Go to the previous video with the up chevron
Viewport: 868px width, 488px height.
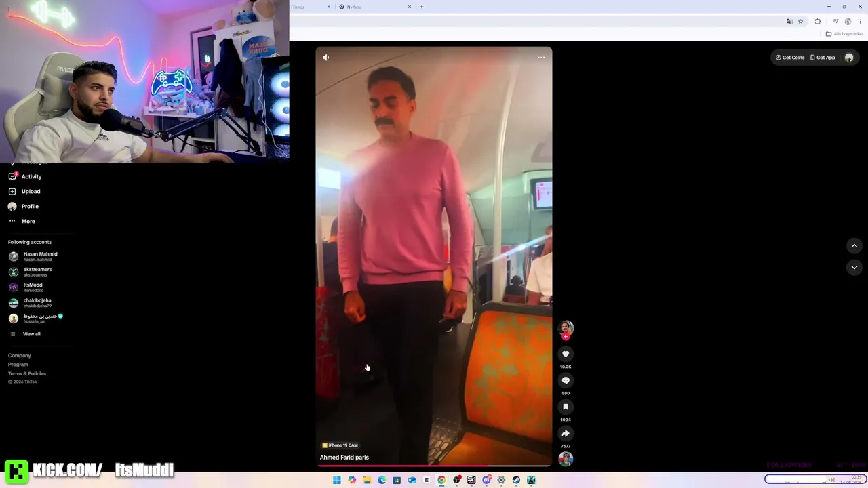point(854,245)
